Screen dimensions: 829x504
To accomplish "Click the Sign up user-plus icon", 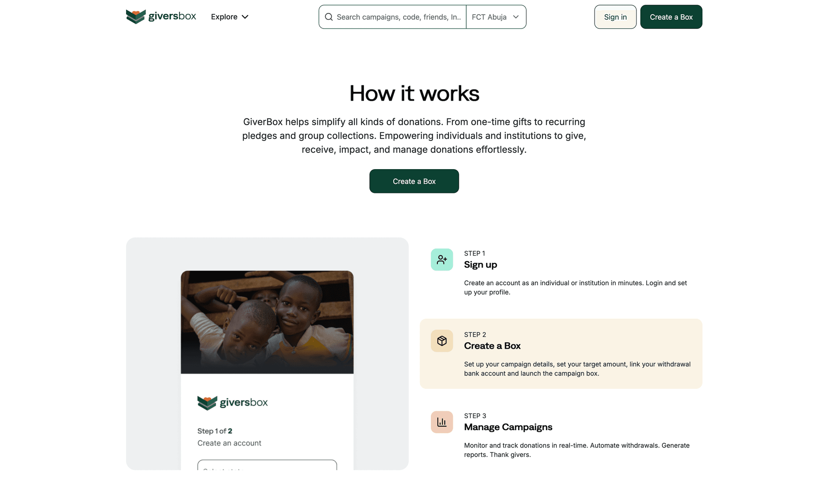I will [442, 260].
